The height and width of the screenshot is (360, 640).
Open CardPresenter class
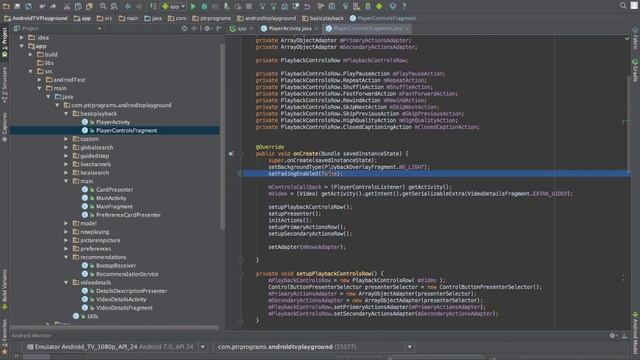tap(115, 190)
